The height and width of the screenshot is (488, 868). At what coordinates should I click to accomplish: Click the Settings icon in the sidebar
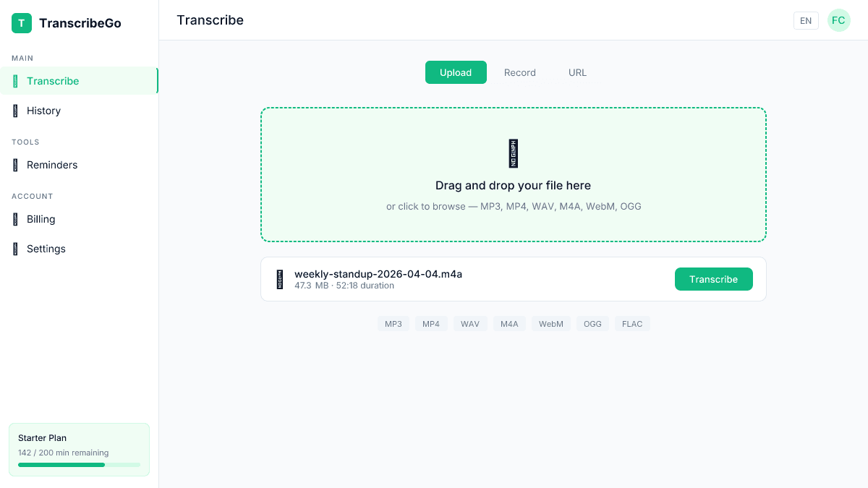[x=16, y=248]
